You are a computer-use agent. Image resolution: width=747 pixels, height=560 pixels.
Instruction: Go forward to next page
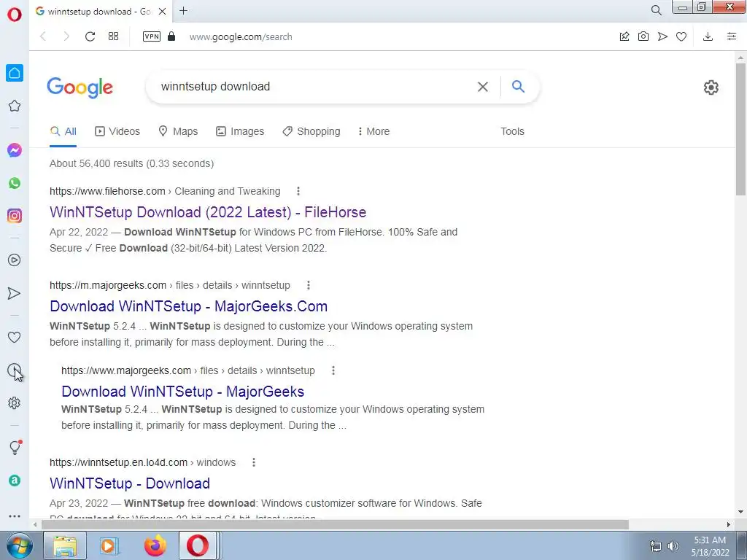(66, 36)
